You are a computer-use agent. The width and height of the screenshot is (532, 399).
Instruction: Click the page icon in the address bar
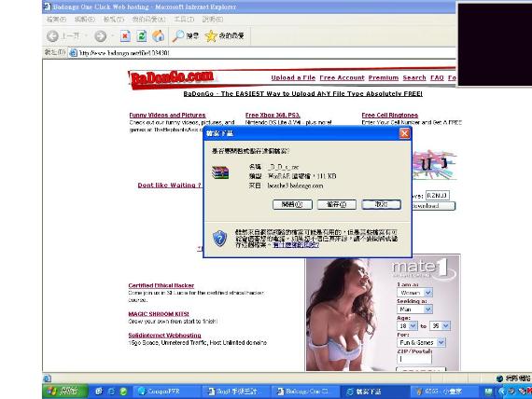tap(73, 53)
